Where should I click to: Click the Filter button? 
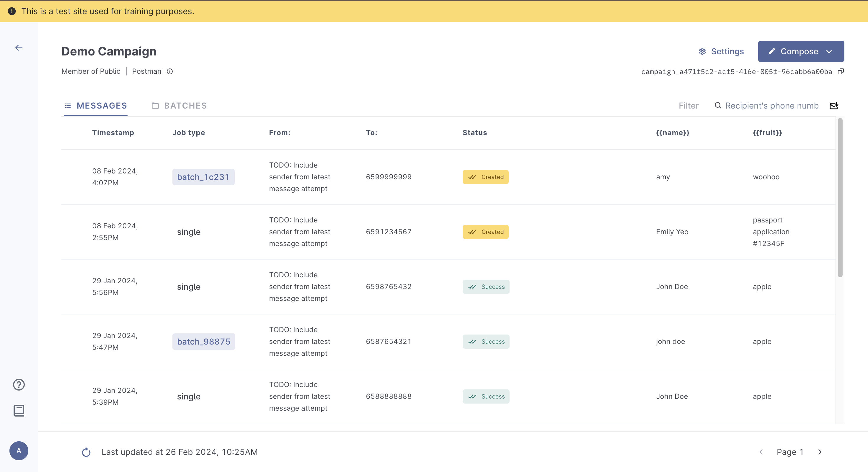[x=688, y=106]
